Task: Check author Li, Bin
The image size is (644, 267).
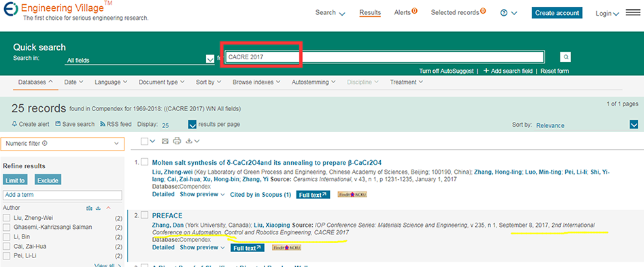Action: (7, 236)
